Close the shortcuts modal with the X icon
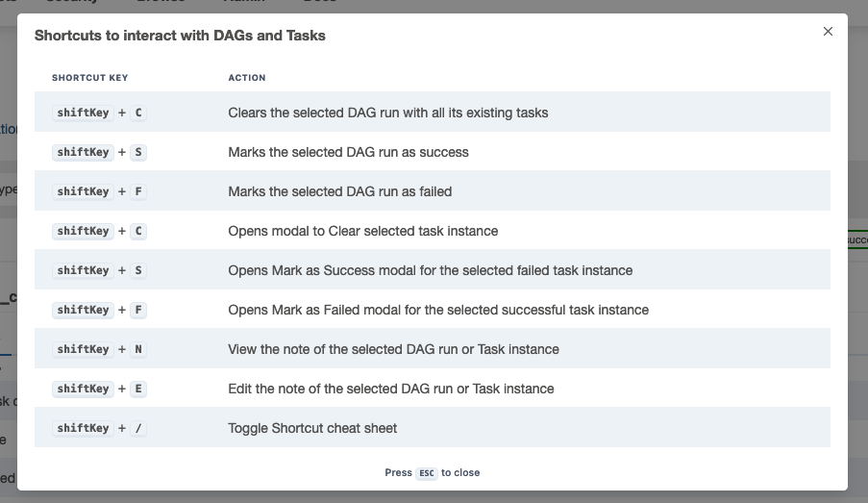868x503 pixels. point(828,32)
